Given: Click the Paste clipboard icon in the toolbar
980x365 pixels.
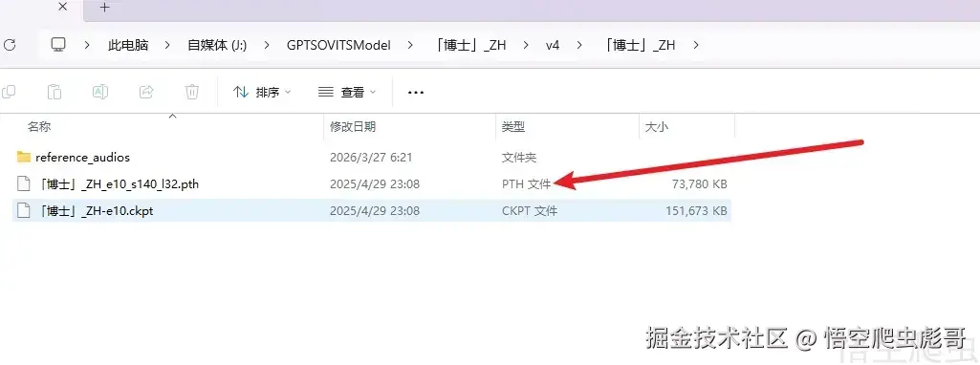Looking at the screenshot, I should [54, 92].
